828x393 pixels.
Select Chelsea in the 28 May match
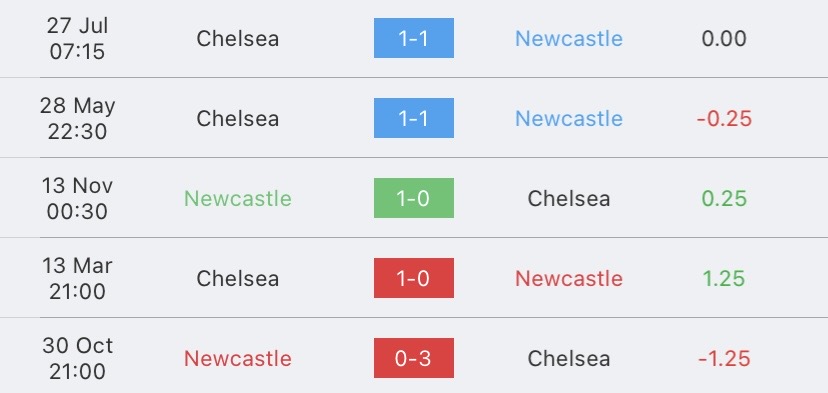(x=238, y=118)
